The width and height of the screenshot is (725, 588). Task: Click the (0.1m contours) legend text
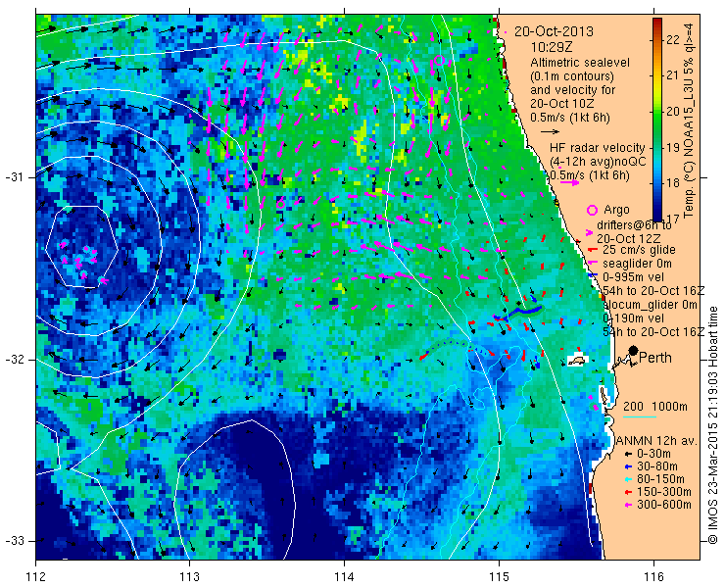572,75
